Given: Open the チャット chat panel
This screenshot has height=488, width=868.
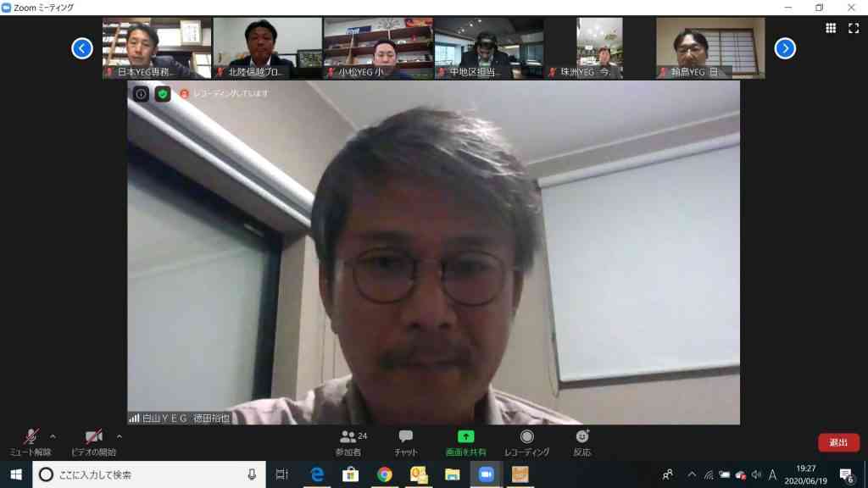Looking at the screenshot, I should click(x=406, y=442).
